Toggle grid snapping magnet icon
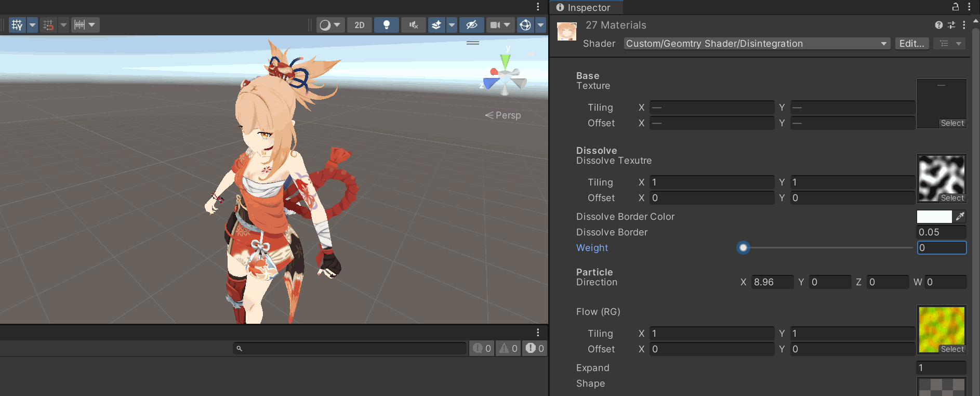Viewport: 980px width, 396px height. point(48,25)
